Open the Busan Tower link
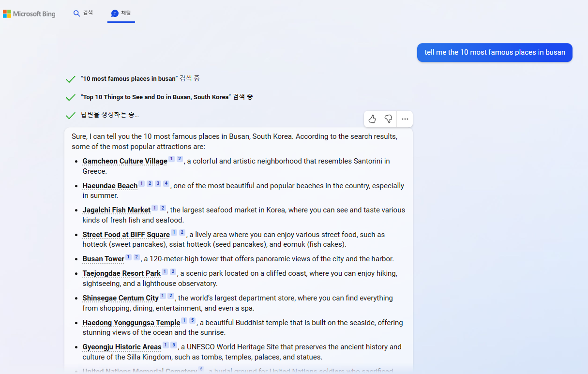The image size is (588, 374). coord(104,259)
